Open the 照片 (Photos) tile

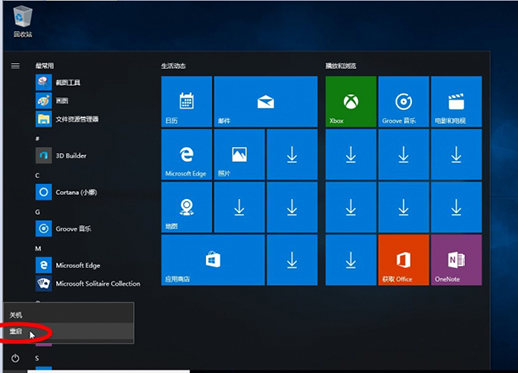pyautogui.click(x=239, y=154)
